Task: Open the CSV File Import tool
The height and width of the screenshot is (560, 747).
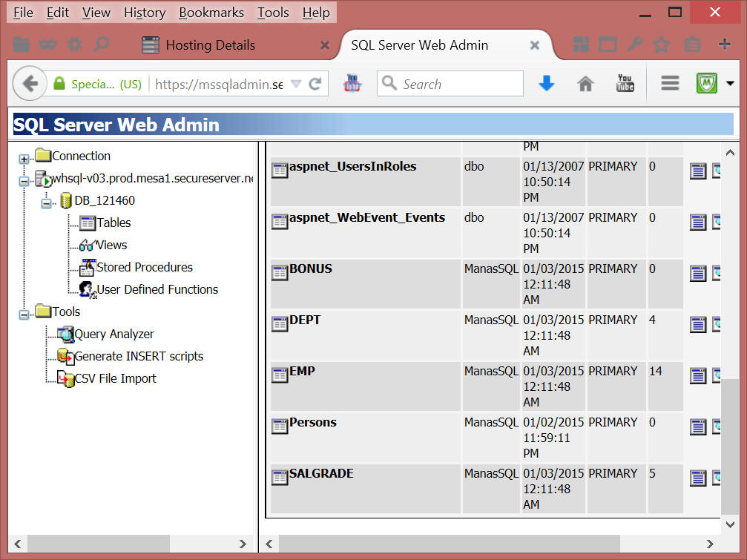Action: tap(115, 379)
